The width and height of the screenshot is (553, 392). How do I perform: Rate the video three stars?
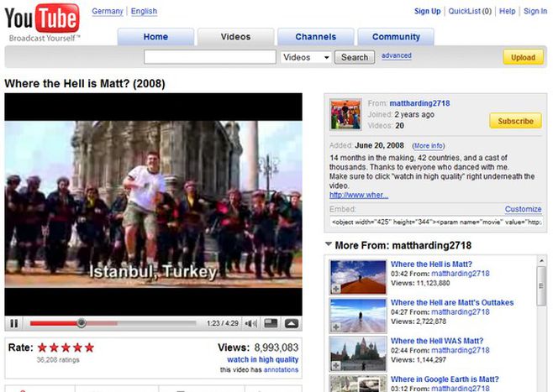(x=66, y=348)
